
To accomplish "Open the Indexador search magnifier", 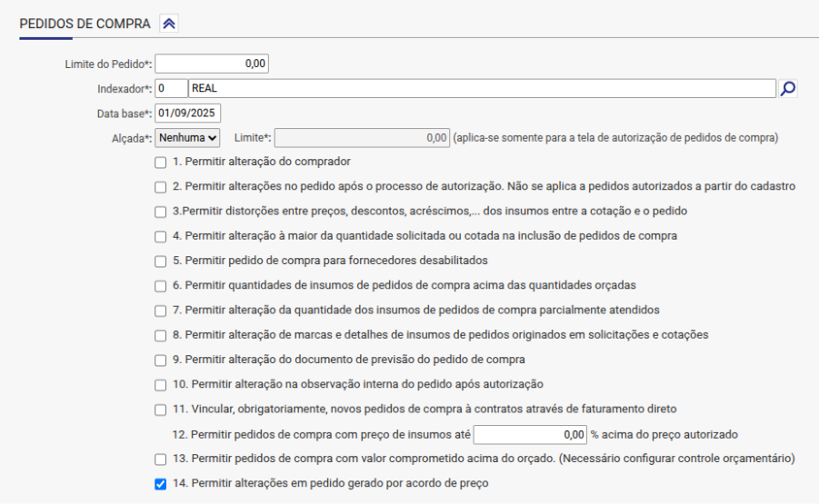I will 788,89.
